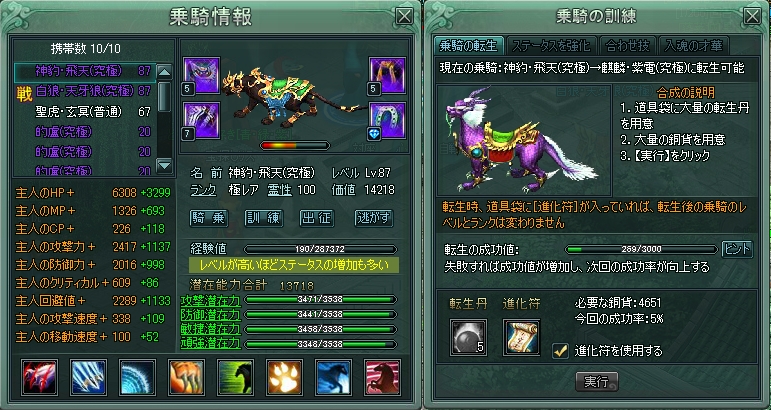771x410 pixels.
Task: Click the 進化符 scroll item slot
Action: [522, 337]
